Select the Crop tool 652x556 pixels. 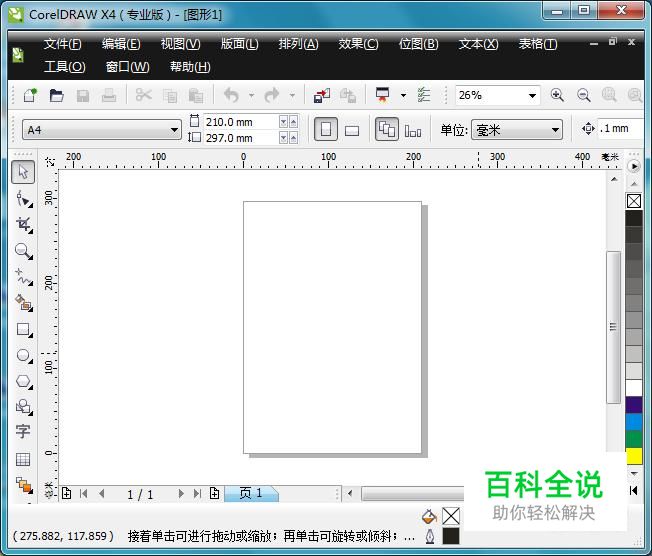coord(24,225)
